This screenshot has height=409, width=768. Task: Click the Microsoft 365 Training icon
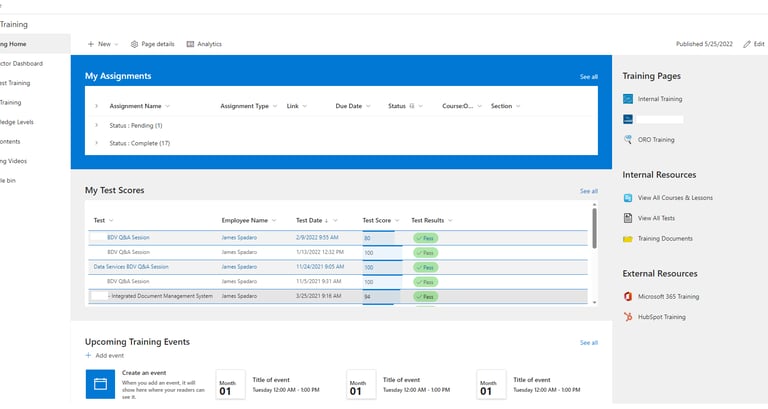[628, 297]
